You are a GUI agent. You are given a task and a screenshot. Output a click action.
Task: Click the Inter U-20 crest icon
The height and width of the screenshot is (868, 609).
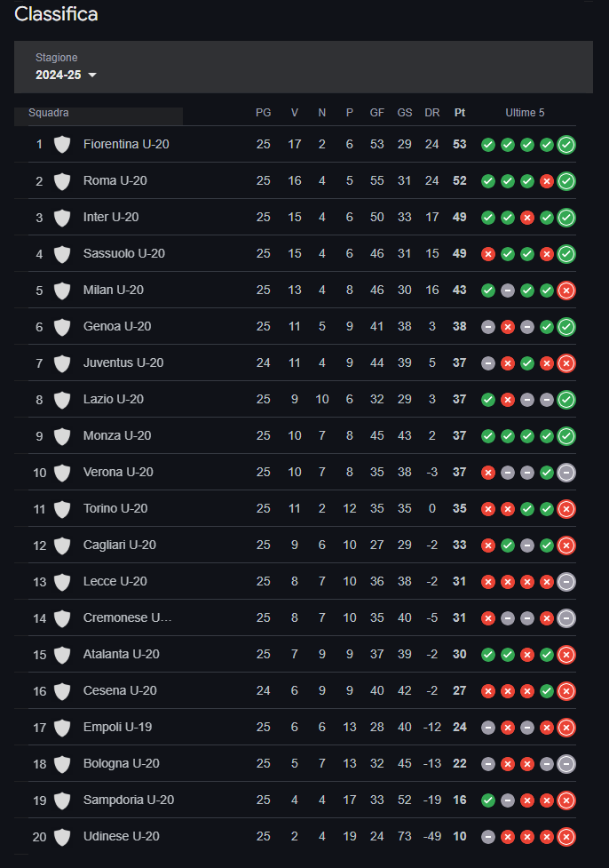(62, 218)
